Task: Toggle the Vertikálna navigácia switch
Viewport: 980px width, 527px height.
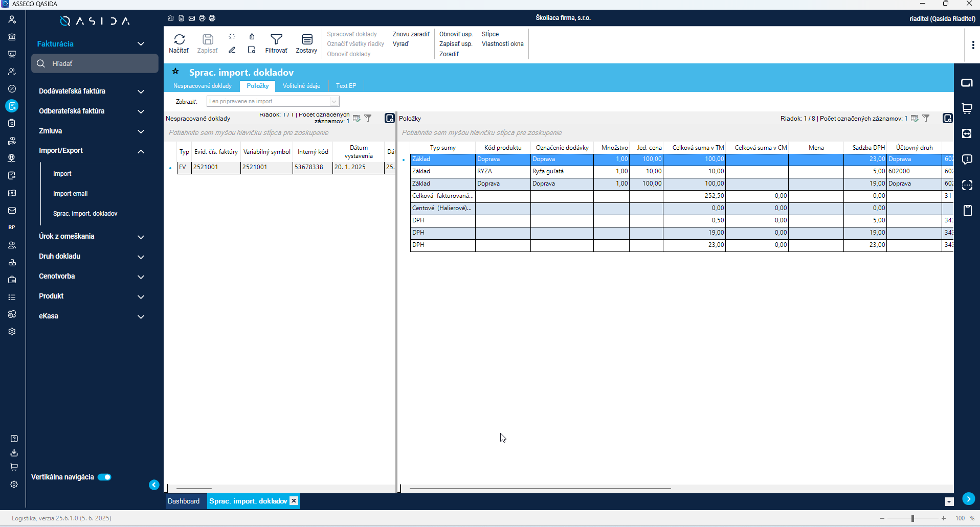Action: [104, 477]
